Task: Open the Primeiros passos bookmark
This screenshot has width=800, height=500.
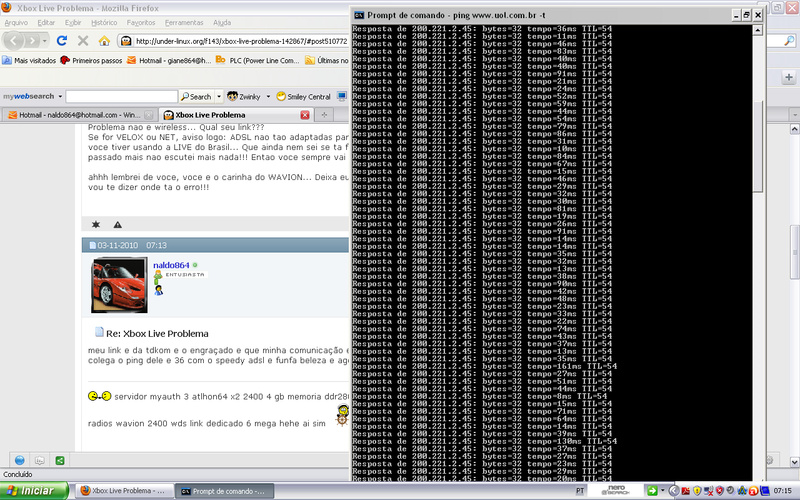Action: tap(91, 60)
